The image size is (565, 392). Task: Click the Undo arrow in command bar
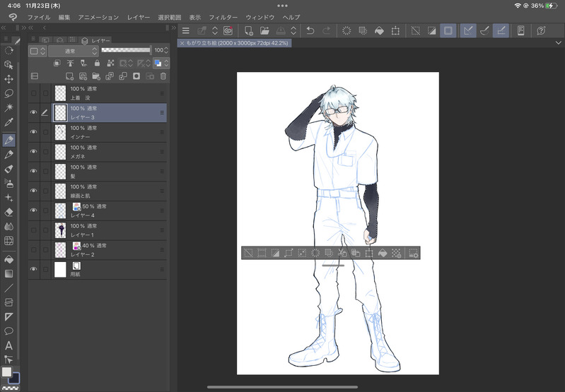(x=310, y=30)
